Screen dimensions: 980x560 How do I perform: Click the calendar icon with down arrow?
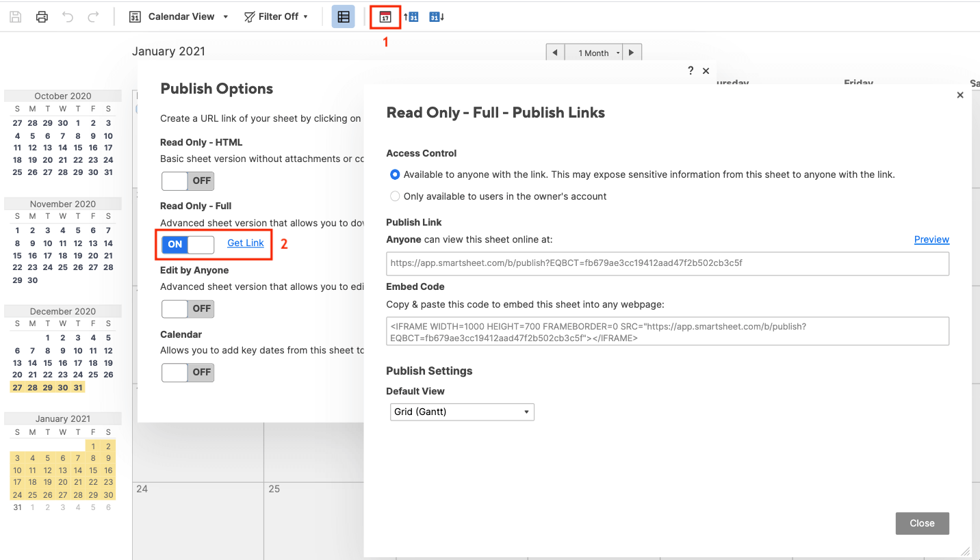coord(437,17)
